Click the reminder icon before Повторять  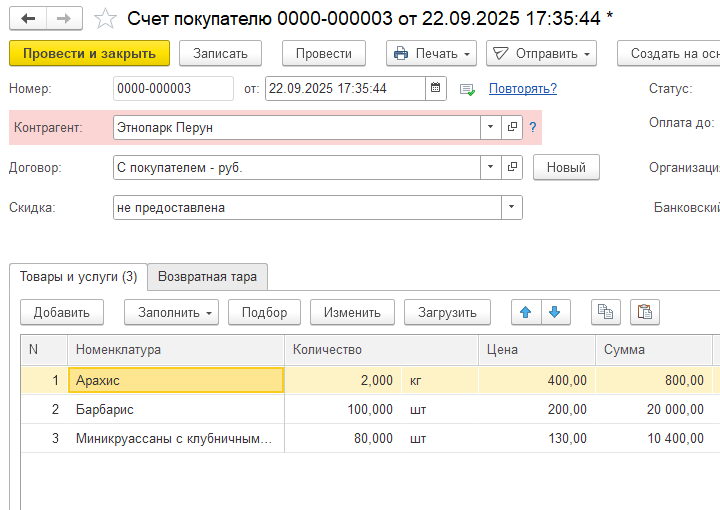(467, 89)
